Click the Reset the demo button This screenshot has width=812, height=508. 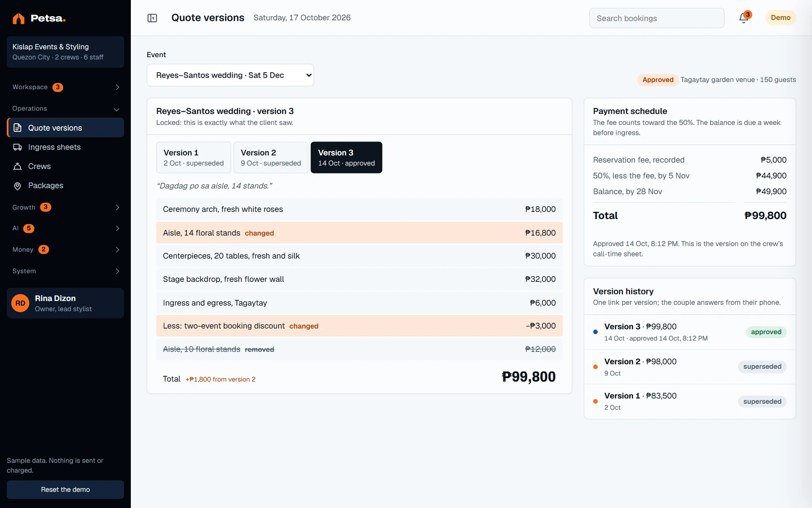click(65, 490)
